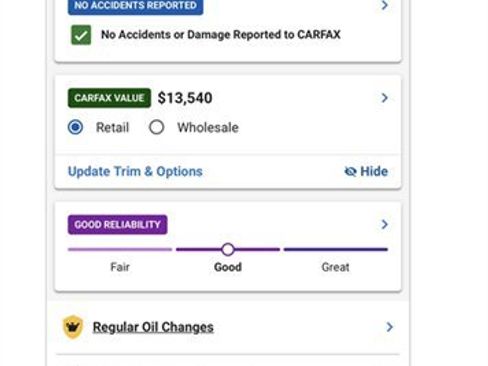Image resolution: width=488 pixels, height=366 pixels.
Task: Click the crossed-eye Hide icon
Action: (x=350, y=171)
